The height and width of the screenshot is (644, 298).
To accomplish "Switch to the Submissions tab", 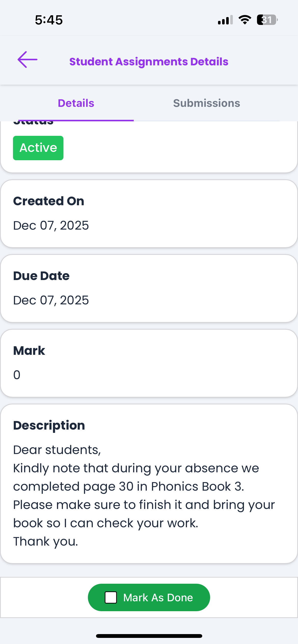I will tap(207, 103).
